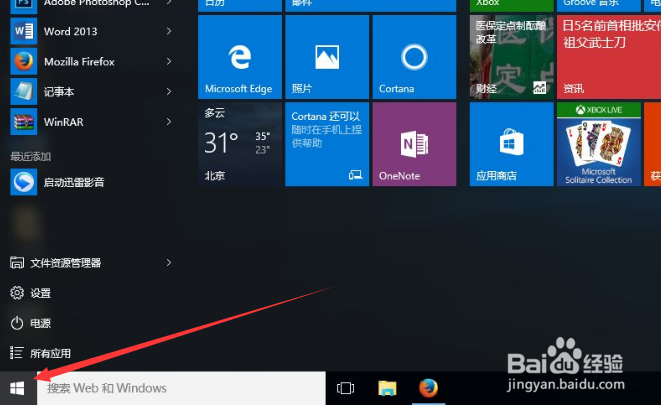Open the 日历 calendar tile
The width and height of the screenshot is (661, 407).
[240, 5]
